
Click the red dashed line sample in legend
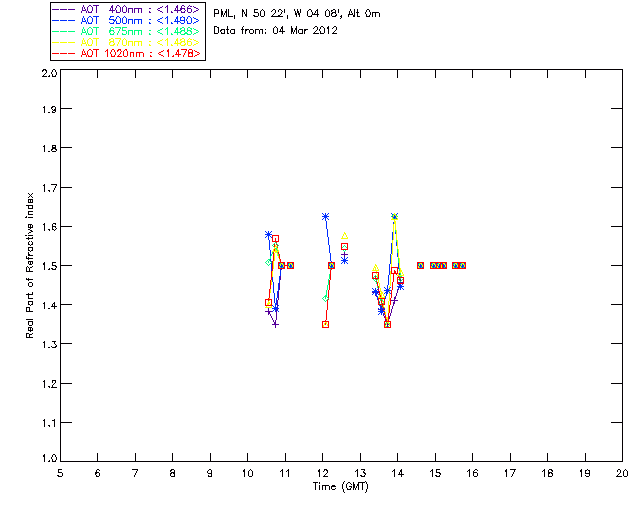[64, 53]
